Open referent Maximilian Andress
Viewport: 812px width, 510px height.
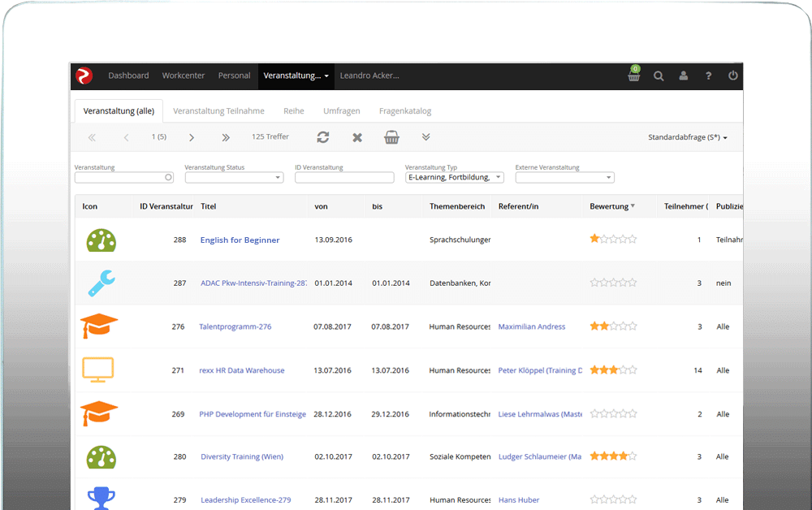pos(532,326)
